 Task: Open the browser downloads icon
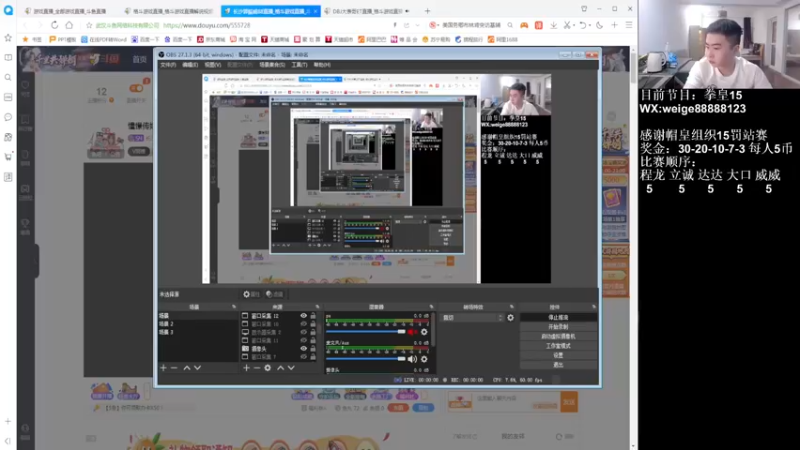[x=553, y=25]
